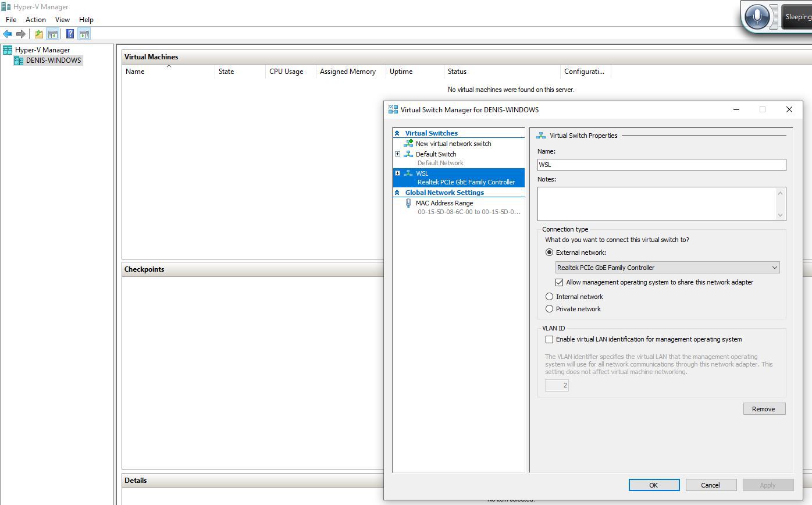Click the Remove button
Image resolution: width=812 pixels, height=505 pixels.
click(x=764, y=408)
